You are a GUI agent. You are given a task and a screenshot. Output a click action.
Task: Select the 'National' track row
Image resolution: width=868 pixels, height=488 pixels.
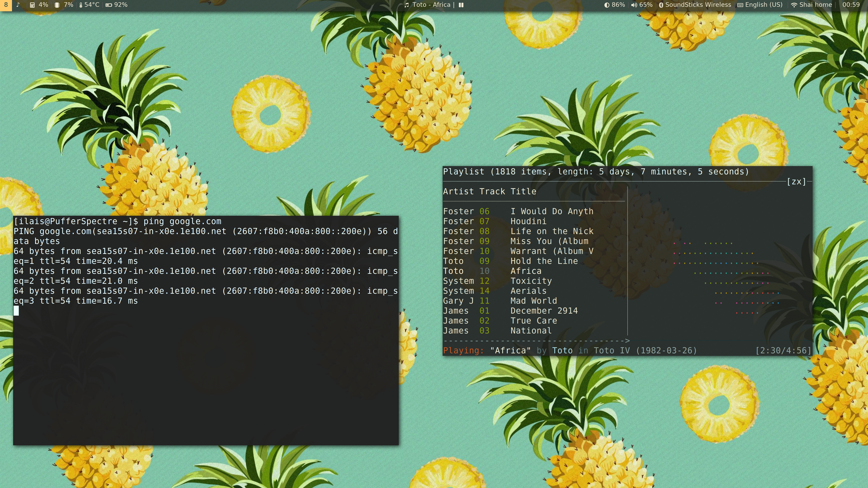click(534, 331)
